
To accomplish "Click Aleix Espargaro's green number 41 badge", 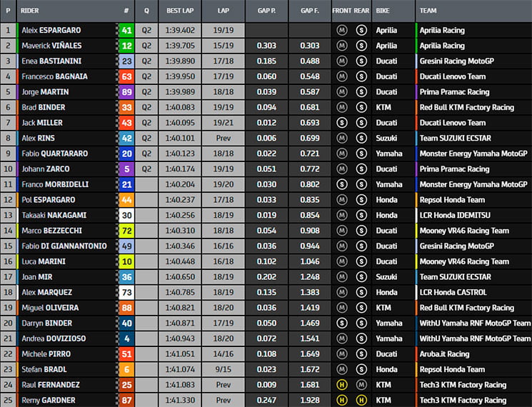I will [x=126, y=31].
